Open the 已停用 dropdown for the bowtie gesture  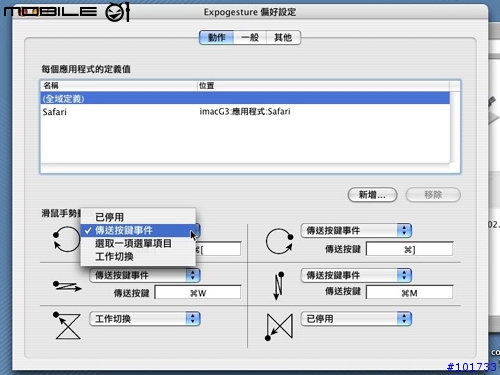point(356,319)
